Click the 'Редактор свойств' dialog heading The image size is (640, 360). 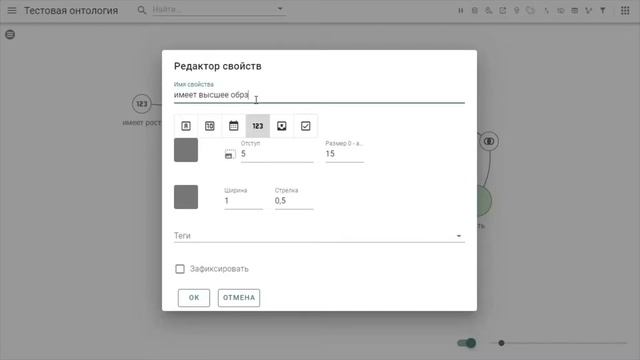218,66
